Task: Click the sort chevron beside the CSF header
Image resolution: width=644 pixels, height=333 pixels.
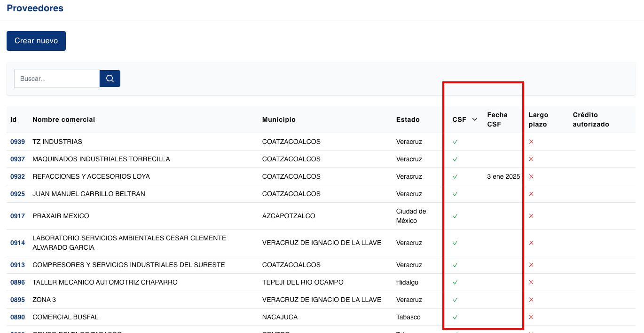Action: (x=475, y=119)
